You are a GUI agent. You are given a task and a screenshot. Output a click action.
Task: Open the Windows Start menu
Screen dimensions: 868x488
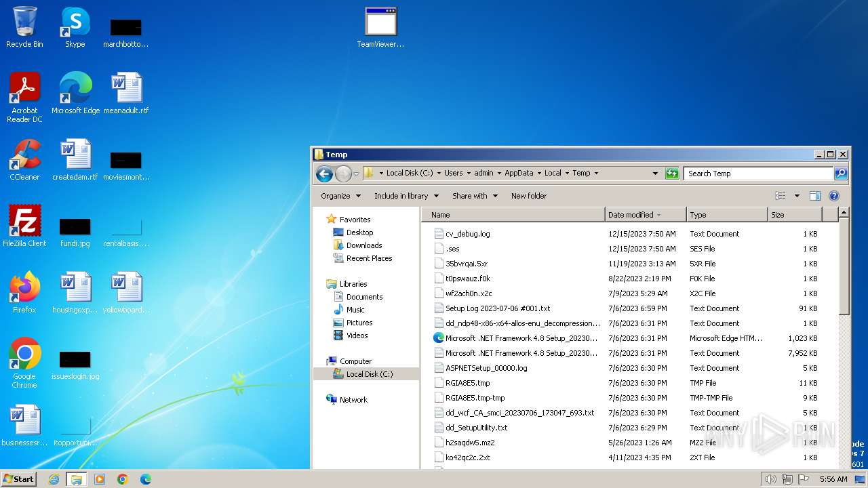[19, 479]
